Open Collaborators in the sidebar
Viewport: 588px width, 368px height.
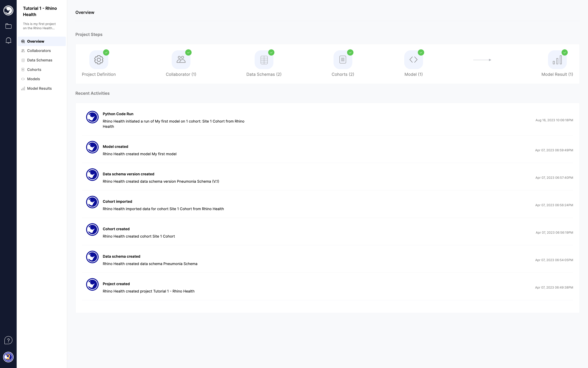point(42,51)
